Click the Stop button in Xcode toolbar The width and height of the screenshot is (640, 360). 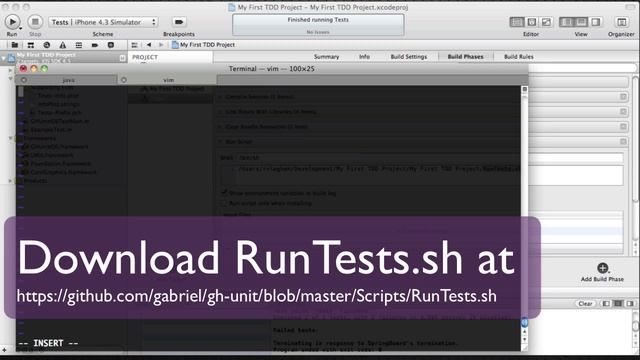tap(35, 22)
